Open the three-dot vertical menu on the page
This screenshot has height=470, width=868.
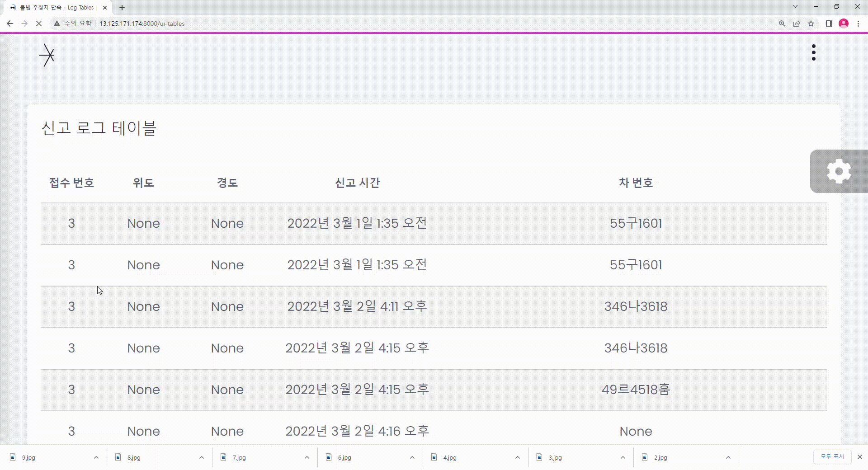814,52
